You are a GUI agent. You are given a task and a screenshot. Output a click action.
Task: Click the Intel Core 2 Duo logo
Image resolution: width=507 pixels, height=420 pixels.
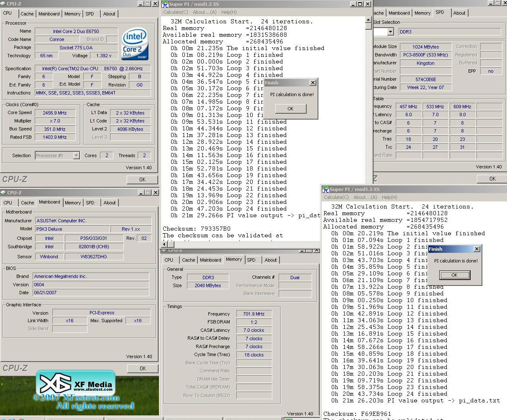[x=134, y=44]
